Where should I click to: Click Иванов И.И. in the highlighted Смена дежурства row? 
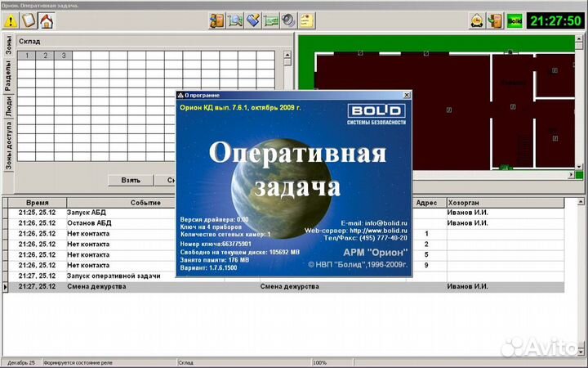pos(468,286)
